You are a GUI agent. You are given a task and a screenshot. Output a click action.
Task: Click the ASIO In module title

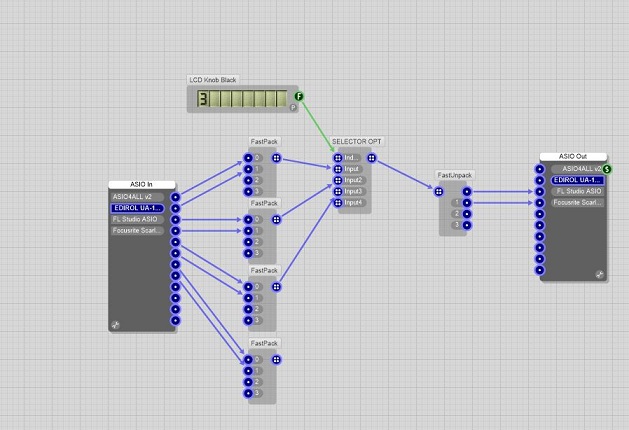click(x=143, y=185)
